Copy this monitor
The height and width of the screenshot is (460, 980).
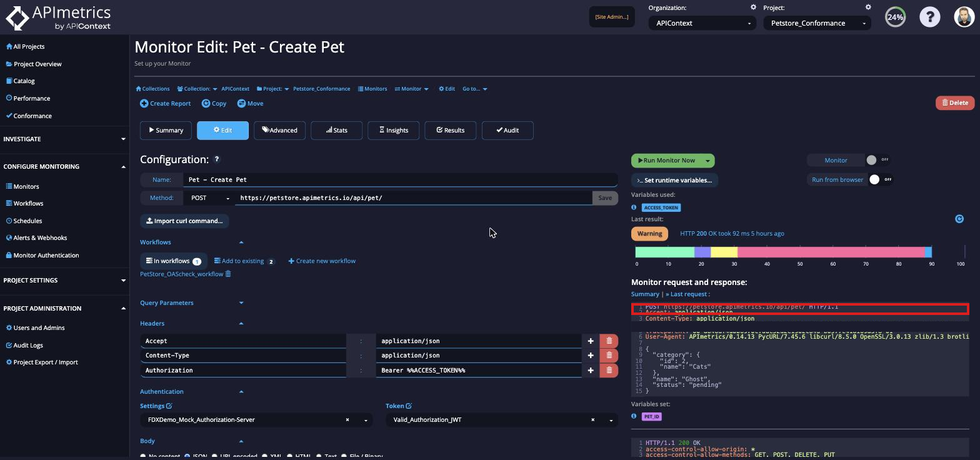[214, 103]
